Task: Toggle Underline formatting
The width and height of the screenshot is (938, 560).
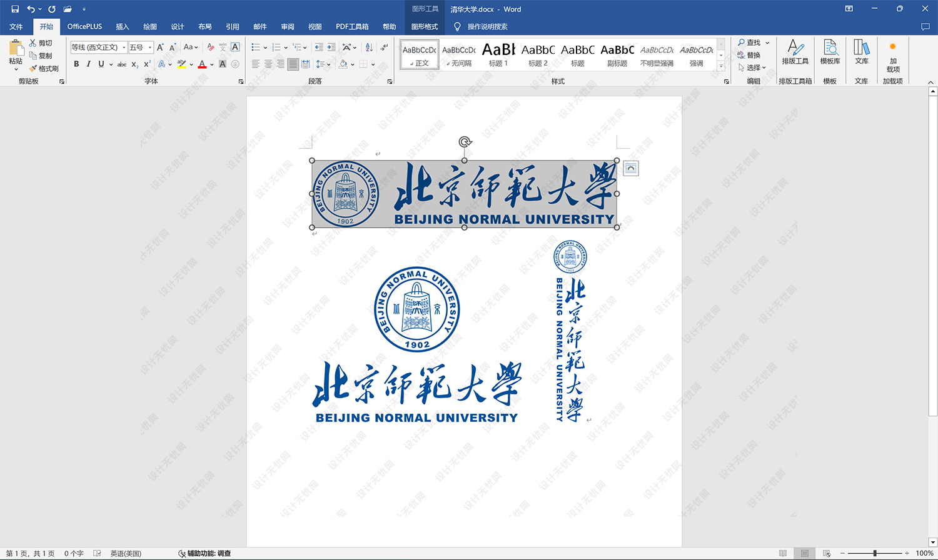Action: [101, 64]
